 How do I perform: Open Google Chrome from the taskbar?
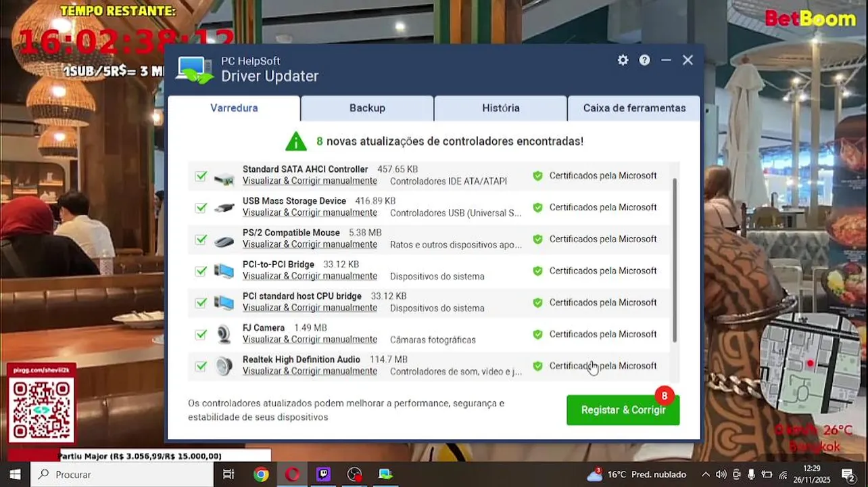click(261, 474)
